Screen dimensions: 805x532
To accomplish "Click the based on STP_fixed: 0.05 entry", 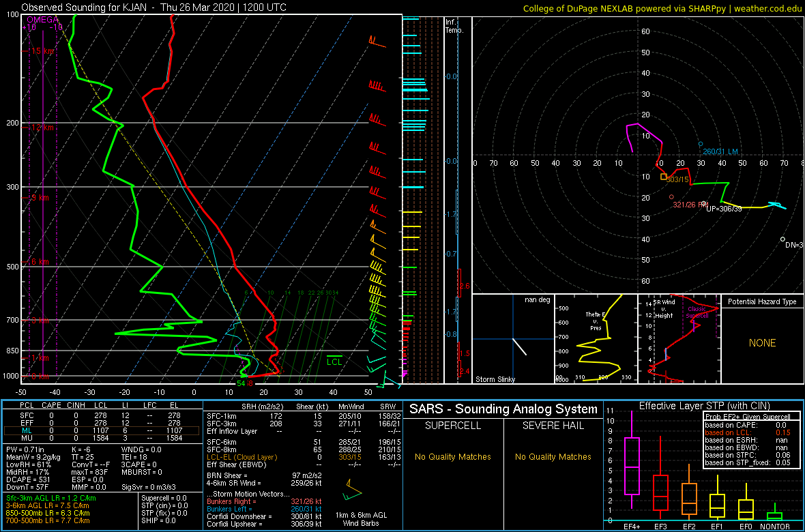I will click(749, 463).
